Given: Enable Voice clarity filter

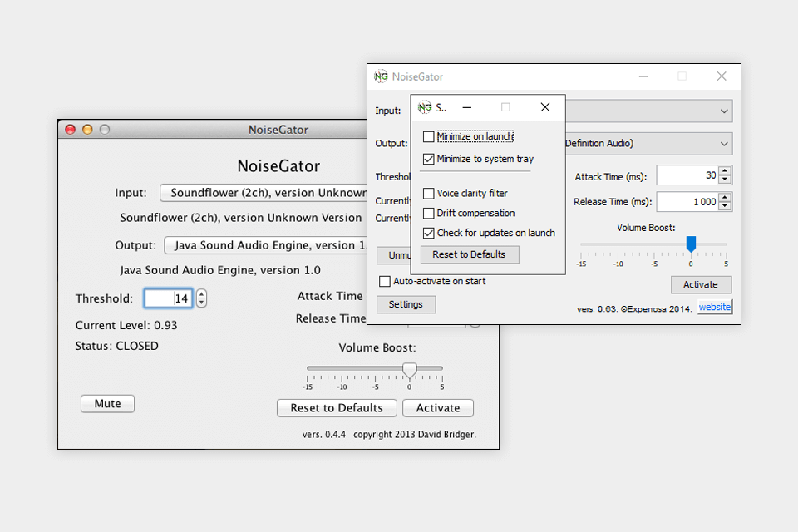Looking at the screenshot, I should click(429, 194).
